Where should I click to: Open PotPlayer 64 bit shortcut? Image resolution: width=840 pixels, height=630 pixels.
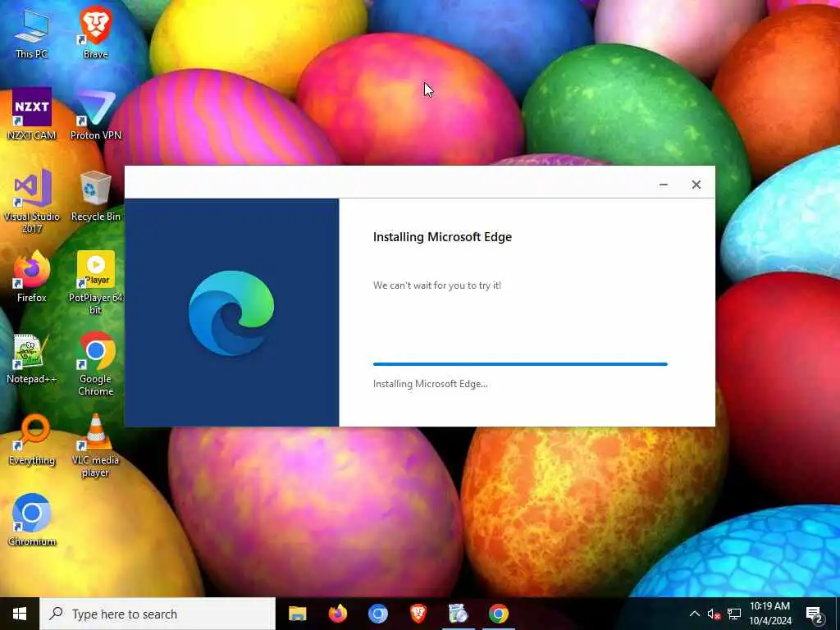[95, 282]
